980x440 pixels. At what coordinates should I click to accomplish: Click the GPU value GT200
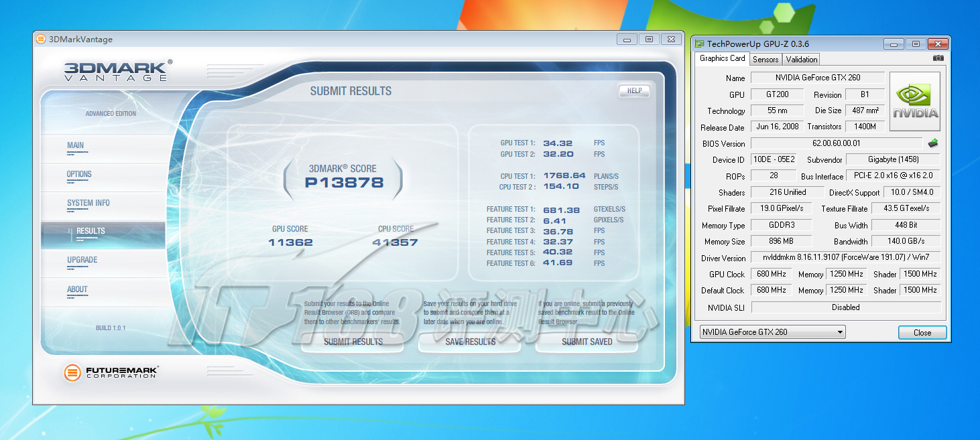tap(777, 94)
